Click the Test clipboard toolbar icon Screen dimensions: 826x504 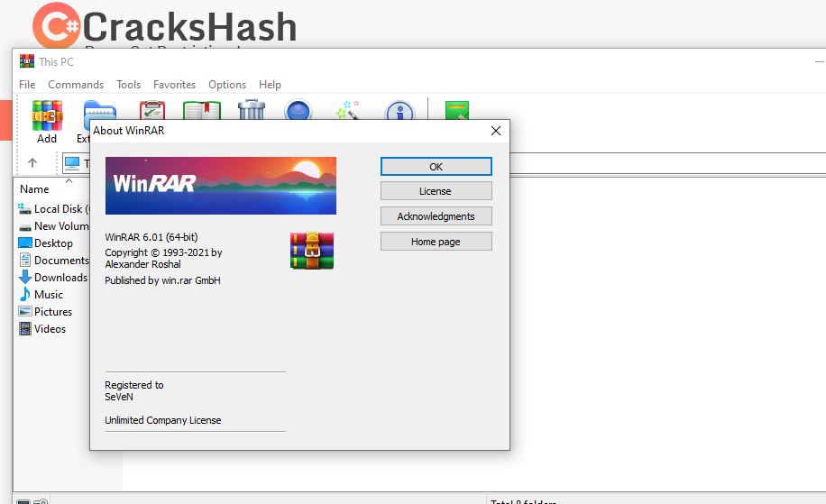click(x=152, y=109)
